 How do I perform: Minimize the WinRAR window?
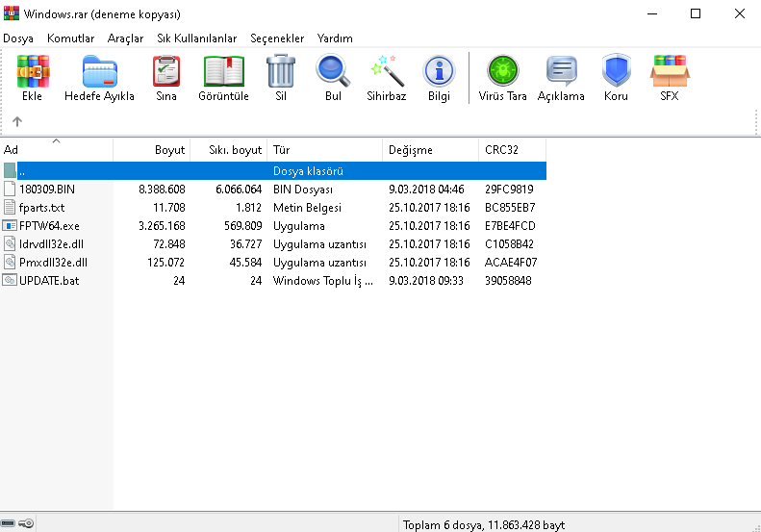[x=652, y=13]
